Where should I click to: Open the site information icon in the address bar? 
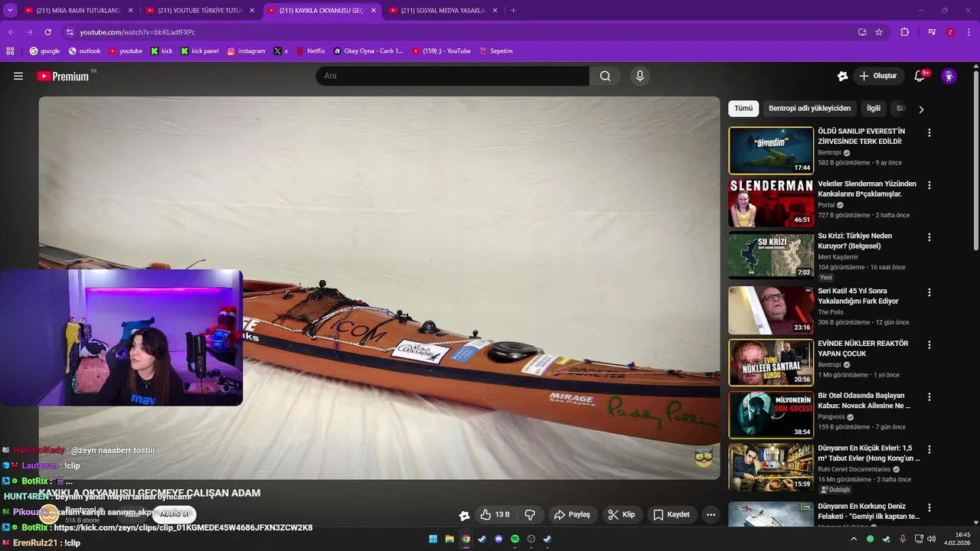(x=70, y=32)
